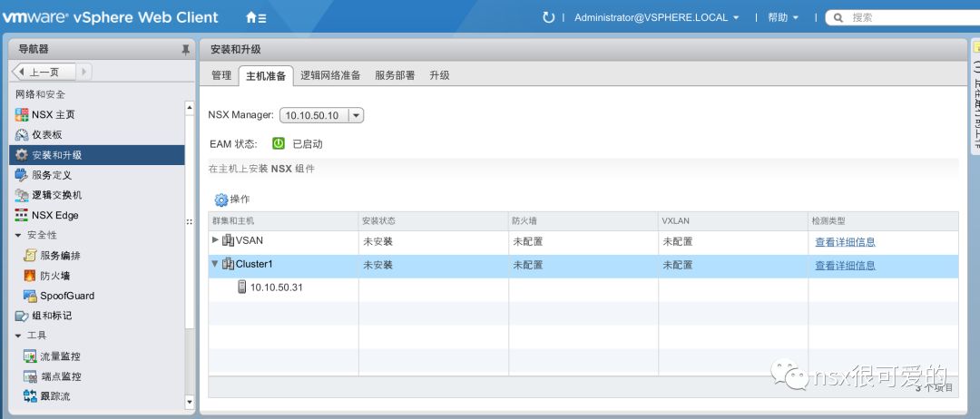Switch to the 逻辑网络准备 tab

point(330,75)
